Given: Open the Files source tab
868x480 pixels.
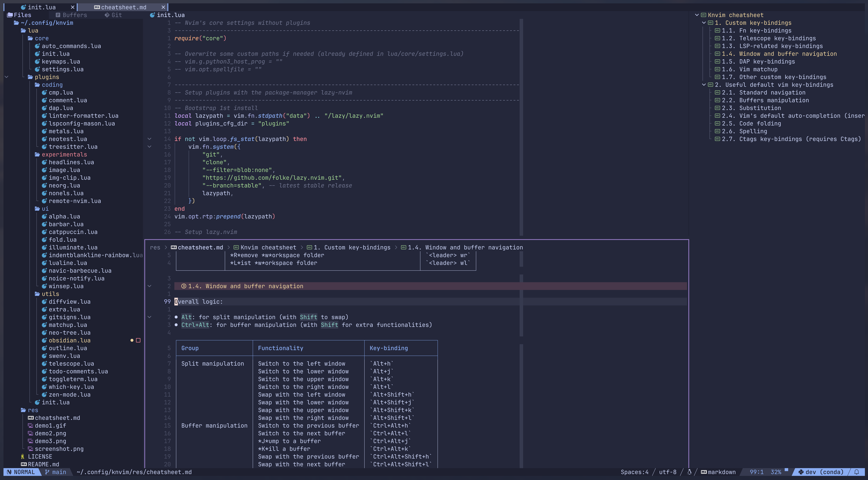Looking at the screenshot, I should click(x=19, y=15).
